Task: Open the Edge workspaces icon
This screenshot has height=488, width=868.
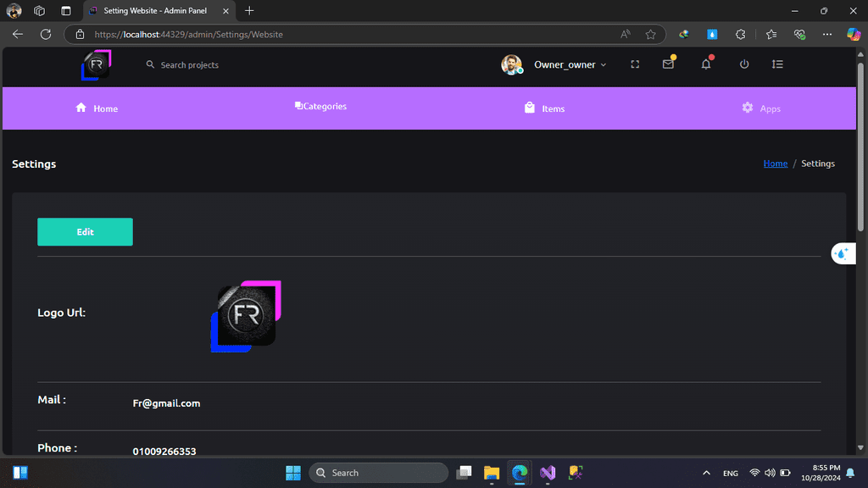Action: pyautogui.click(x=39, y=10)
